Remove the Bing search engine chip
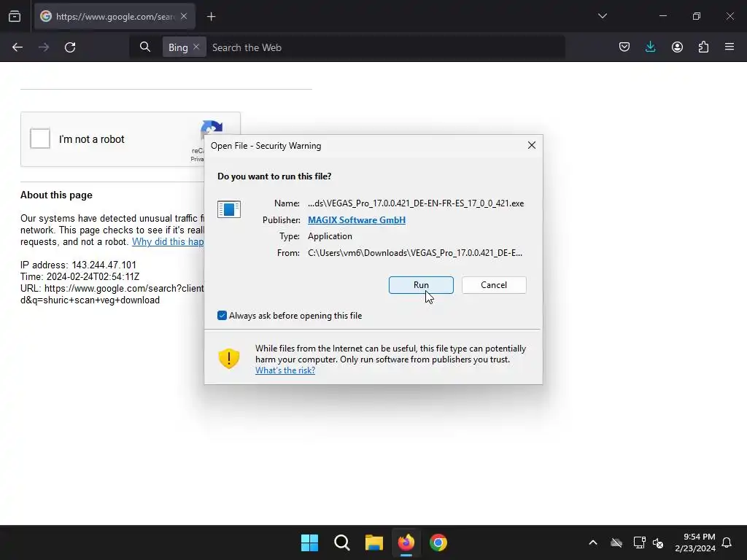The image size is (747, 560). (196, 47)
